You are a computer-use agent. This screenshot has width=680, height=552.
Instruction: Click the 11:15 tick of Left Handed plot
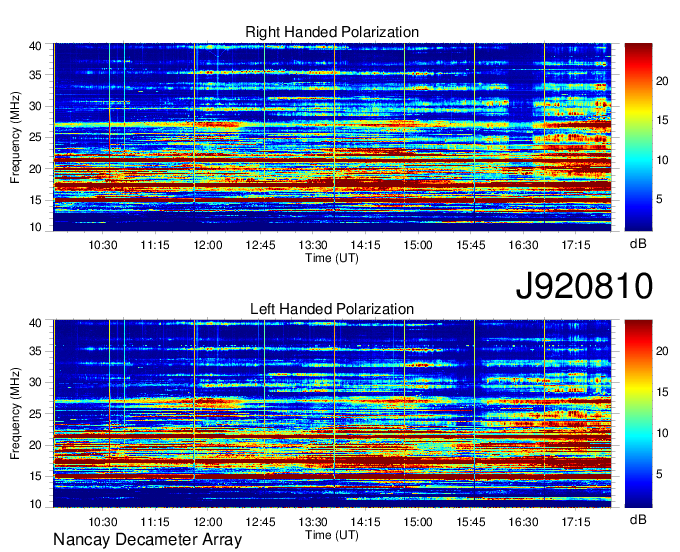pyautogui.click(x=155, y=522)
